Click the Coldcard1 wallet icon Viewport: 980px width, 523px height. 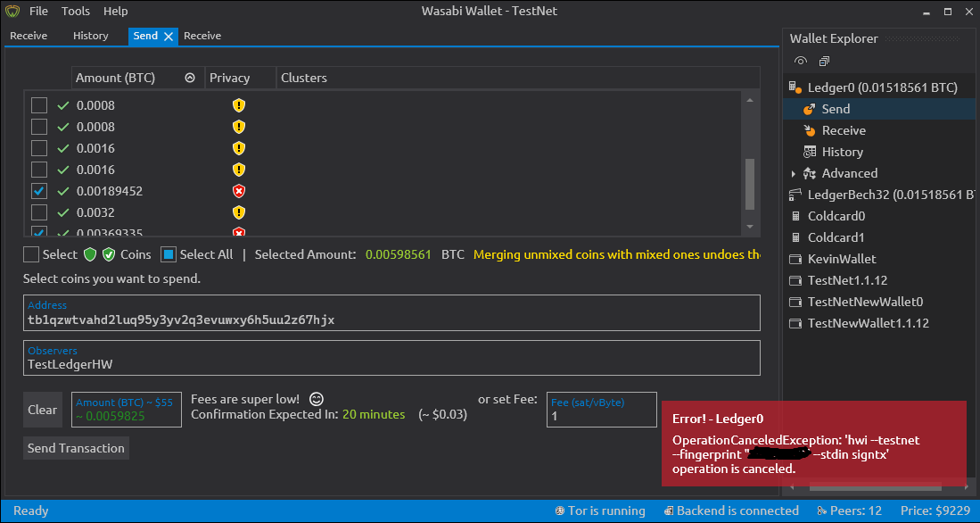pyautogui.click(x=795, y=237)
